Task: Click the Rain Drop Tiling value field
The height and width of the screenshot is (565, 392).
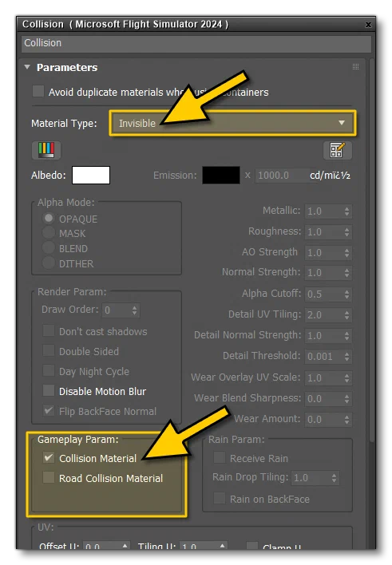Action: (311, 478)
